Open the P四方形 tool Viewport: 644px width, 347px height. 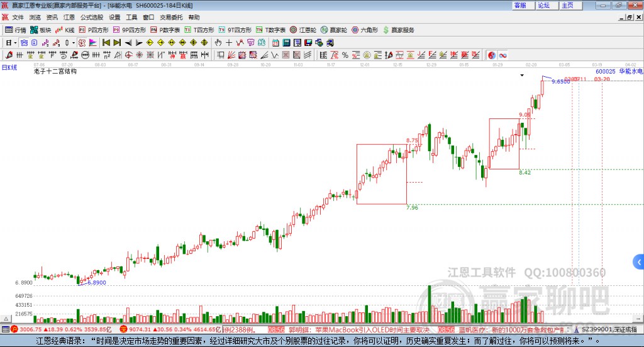94,30
